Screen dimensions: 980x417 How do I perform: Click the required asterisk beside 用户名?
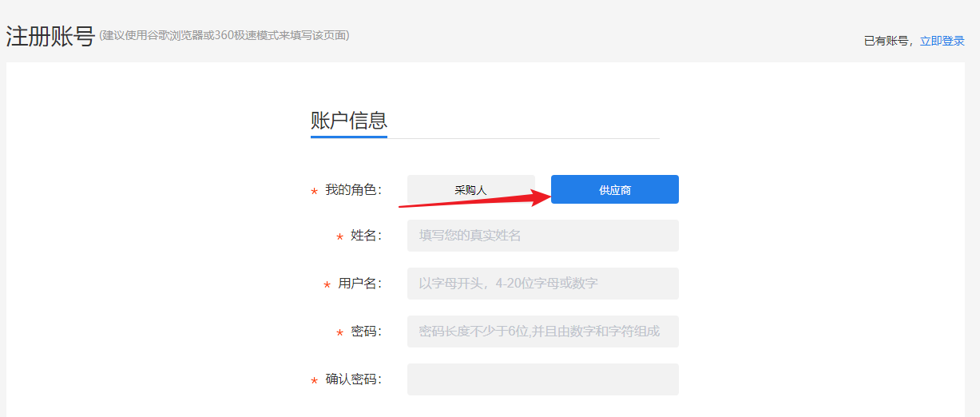[327, 286]
